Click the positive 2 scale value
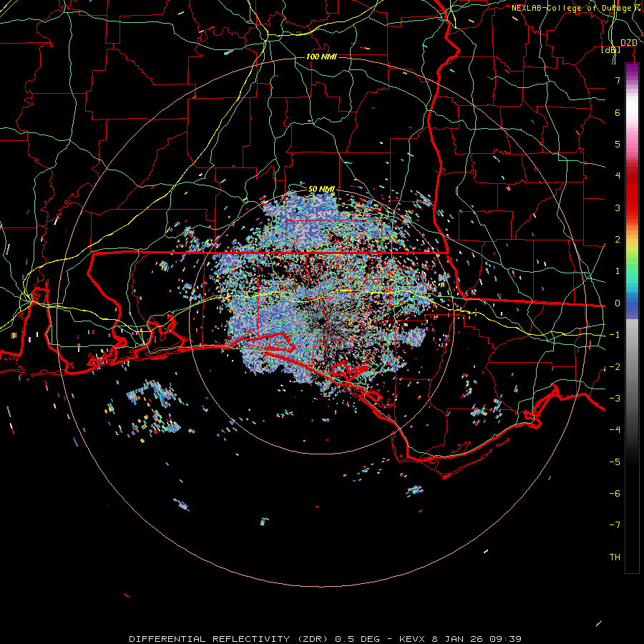Image resolution: width=644 pixels, height=644 pixels. [x=618, y=240]
